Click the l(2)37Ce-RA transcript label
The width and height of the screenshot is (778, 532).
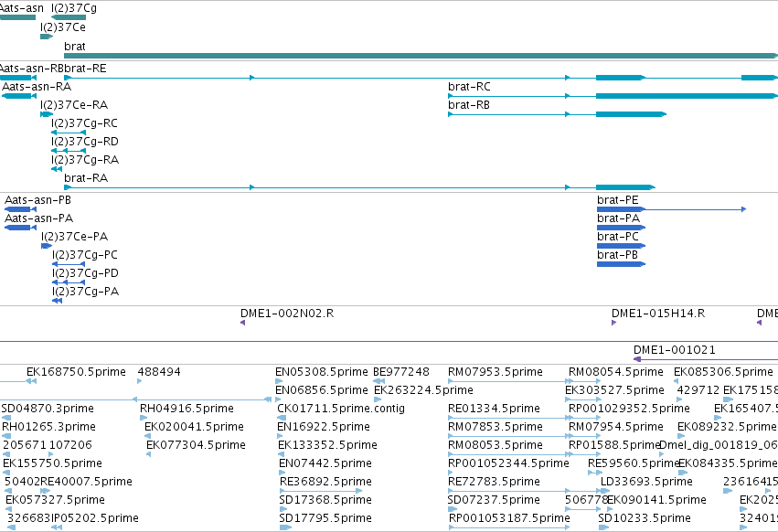74,105
